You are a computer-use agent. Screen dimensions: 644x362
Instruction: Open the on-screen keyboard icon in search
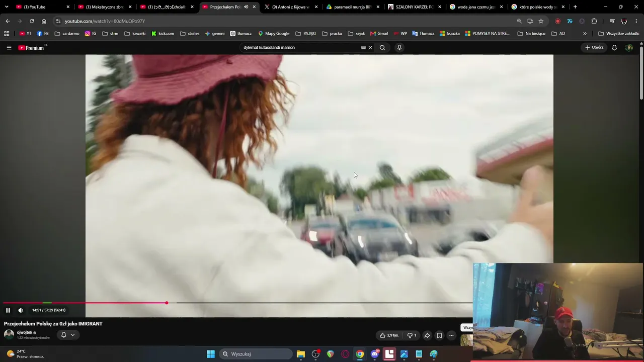point(363,48)
